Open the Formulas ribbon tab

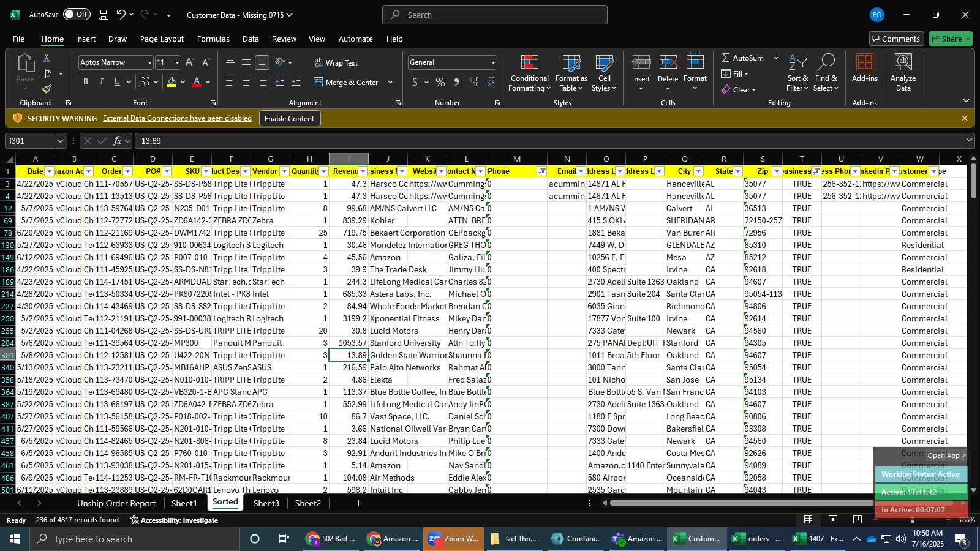pyautogui.click(x=213, y=39)
